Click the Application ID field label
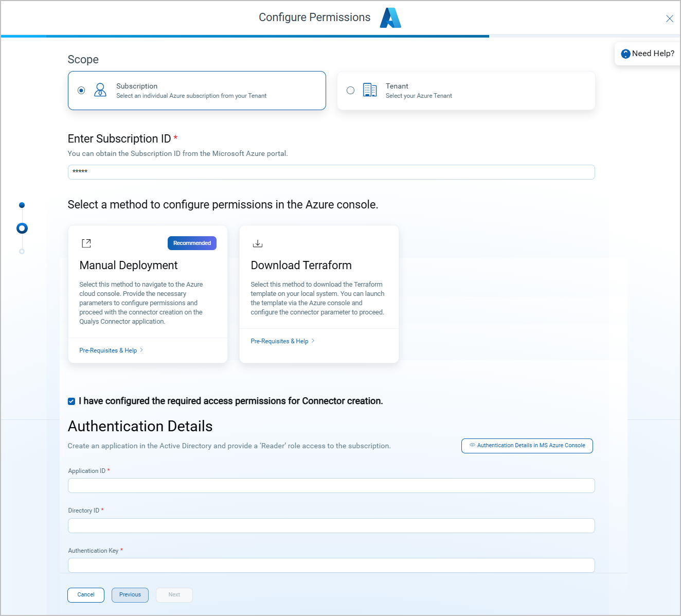The height and width of the screenshot is (616, 681). coord(87,471)
